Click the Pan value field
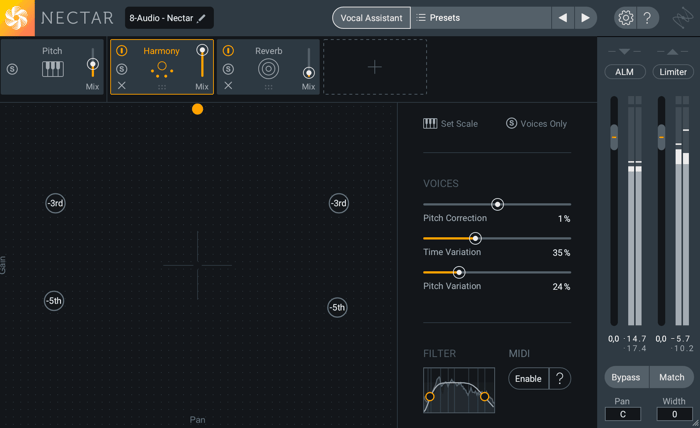The width and height of the screenshot is (700, 428). [623, 414]
